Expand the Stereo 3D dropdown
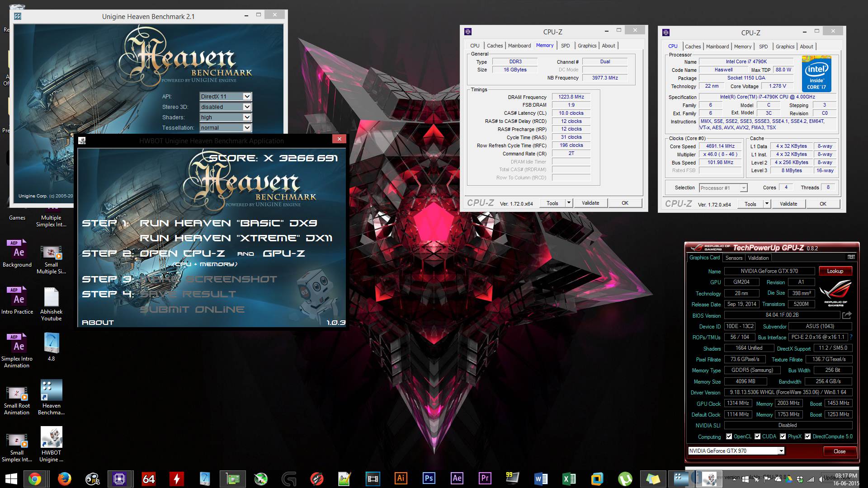This screenshot has width=868, height=488. pyautogui.click(x=247, y=107)
